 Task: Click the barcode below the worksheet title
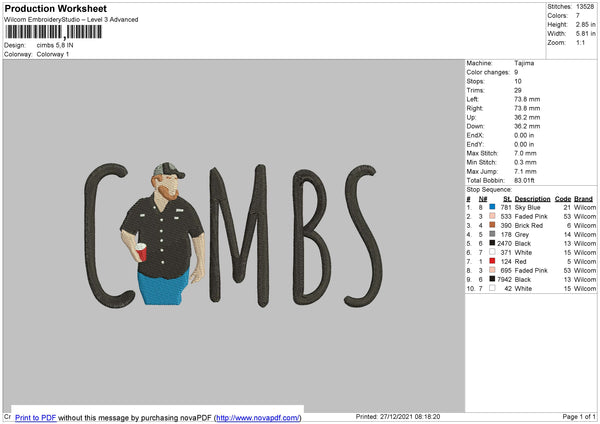[54, 32]
